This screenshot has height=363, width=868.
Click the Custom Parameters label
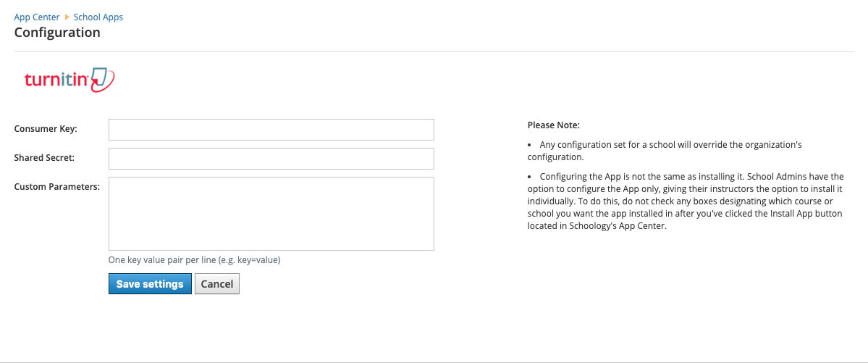coord(56,187)
